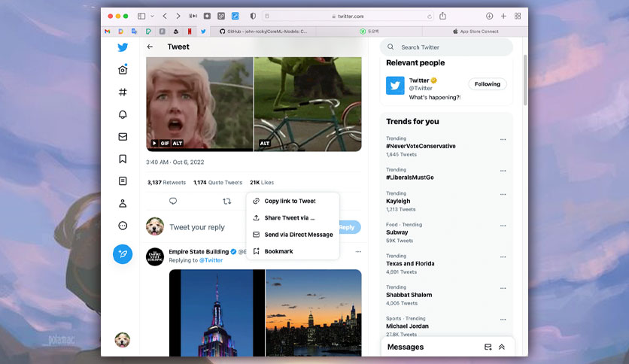
Task: Go forward with Safari's forward arrow
Action: tap(178, 16)
